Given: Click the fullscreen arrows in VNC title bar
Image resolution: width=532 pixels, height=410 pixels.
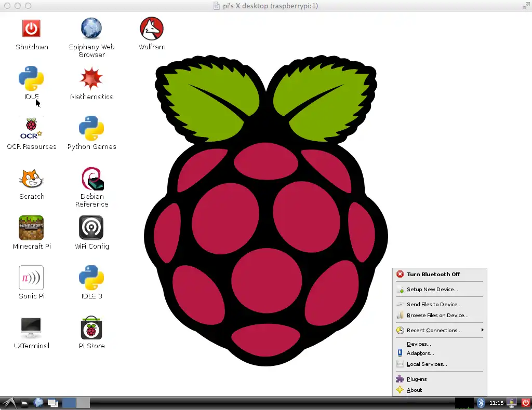Looking at the screenshot, I should [x=526, y=6].
